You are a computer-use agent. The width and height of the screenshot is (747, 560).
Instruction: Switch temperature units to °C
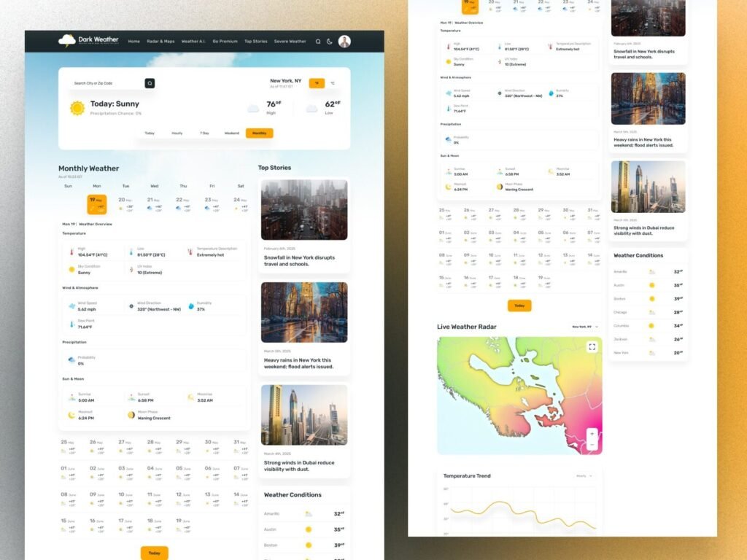(x=333, y=83)
